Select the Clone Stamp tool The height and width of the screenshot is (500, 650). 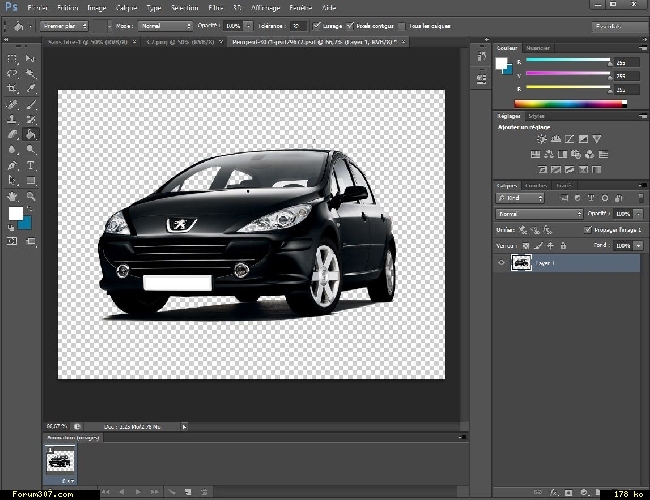coord(12,119)
